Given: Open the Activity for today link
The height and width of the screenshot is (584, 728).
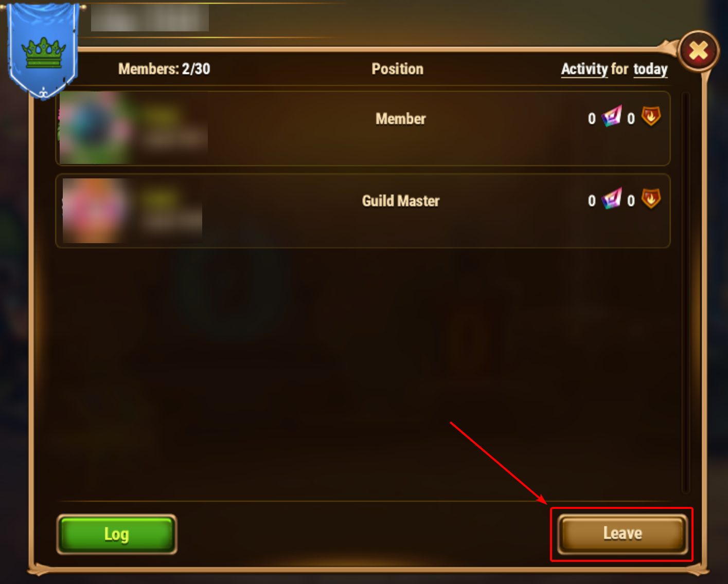Looking at the screenshot, I should click(x=614, y=69).
